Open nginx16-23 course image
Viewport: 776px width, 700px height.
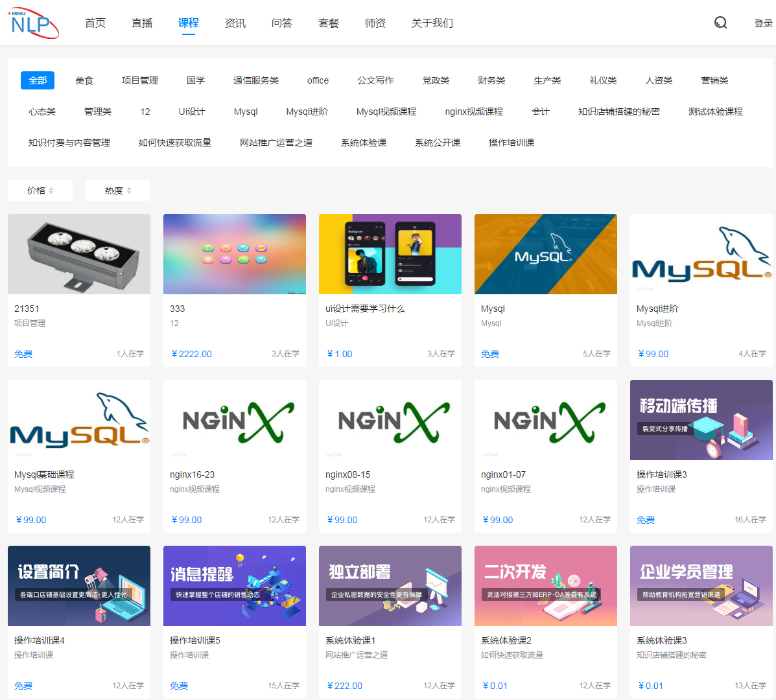coord(235,420)
